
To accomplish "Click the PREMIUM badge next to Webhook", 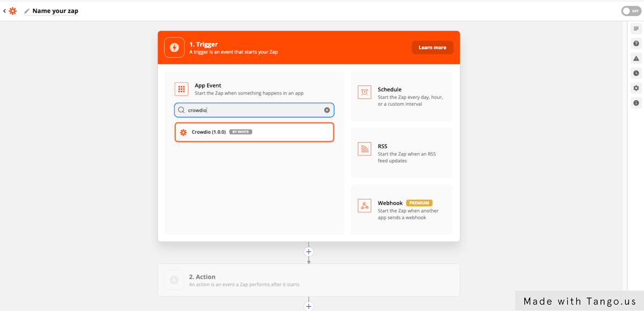I will 419,203.
